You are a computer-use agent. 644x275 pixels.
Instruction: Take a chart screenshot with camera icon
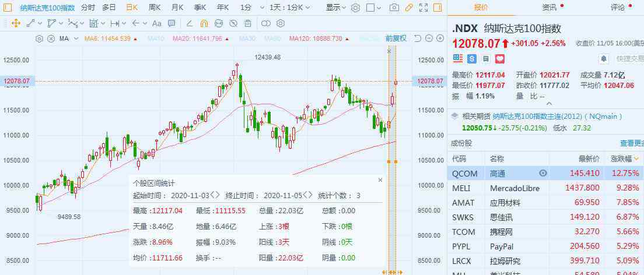(x=394, y=8)
